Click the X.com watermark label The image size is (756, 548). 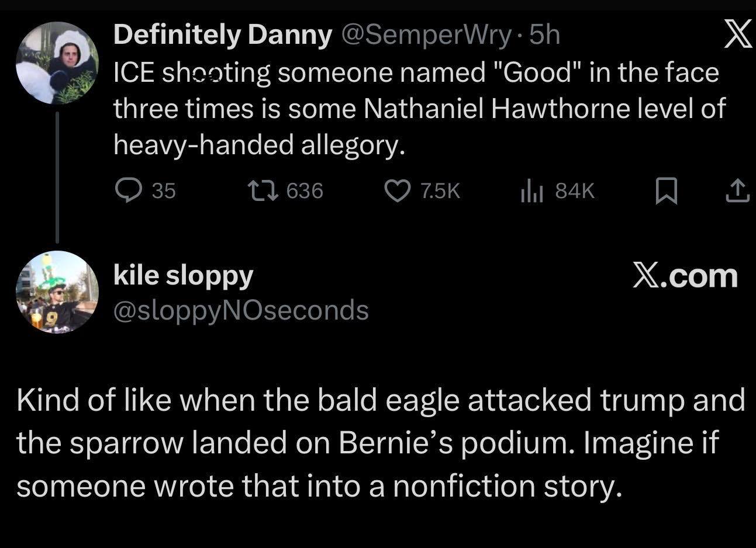coord(685,275)
